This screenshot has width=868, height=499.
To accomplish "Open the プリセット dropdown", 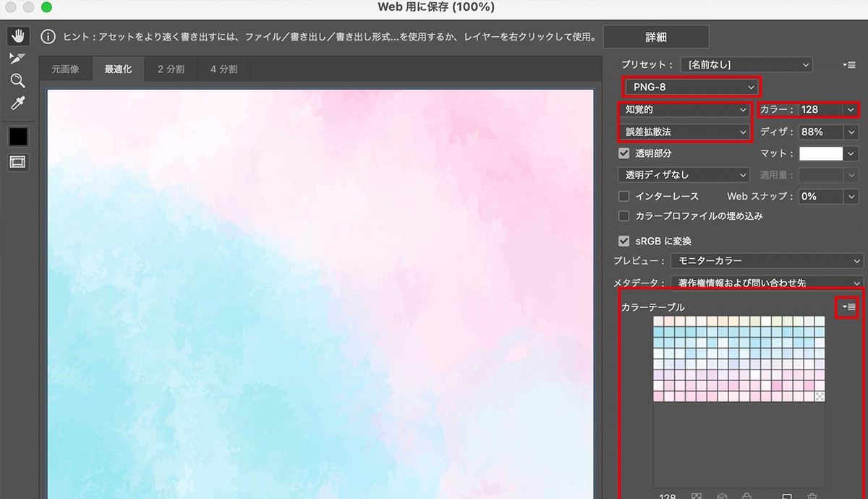I will click(748, 65).
